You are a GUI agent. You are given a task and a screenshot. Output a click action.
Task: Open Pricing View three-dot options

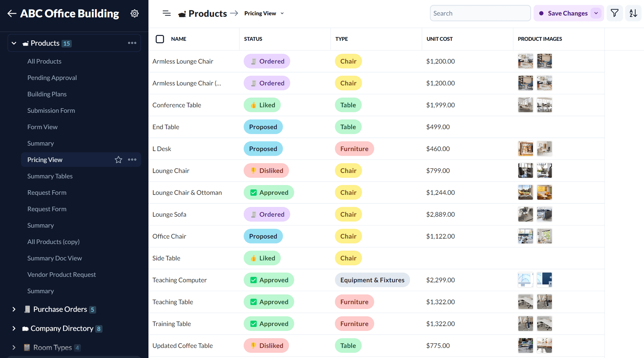(x=132, y=160)
